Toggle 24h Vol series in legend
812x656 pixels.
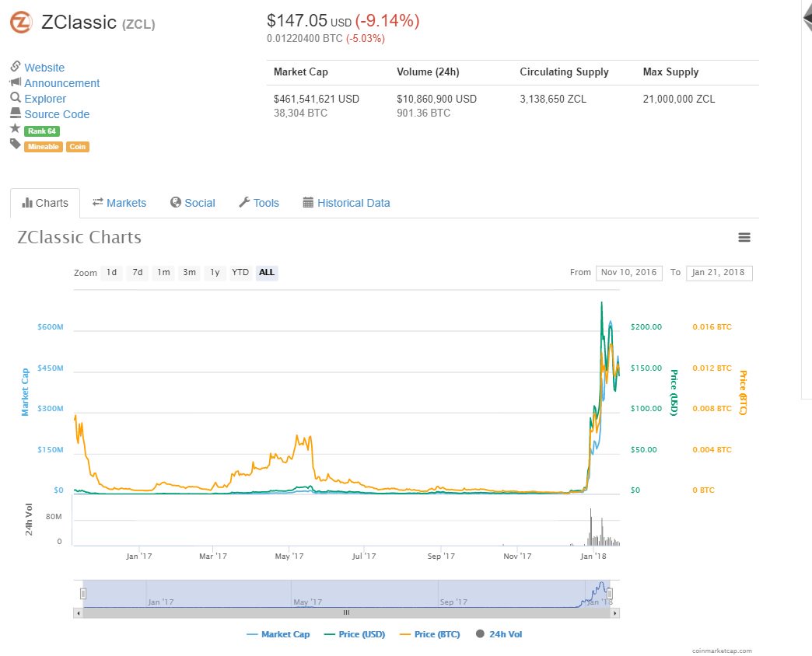pos(499,634)
